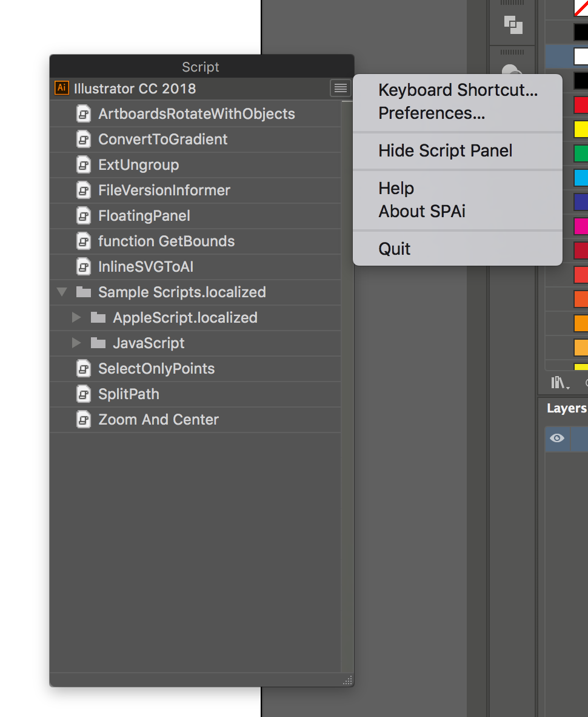
Task: Pick the yellow color swatch
Action: pyautogui.click(x=581, y=129)
